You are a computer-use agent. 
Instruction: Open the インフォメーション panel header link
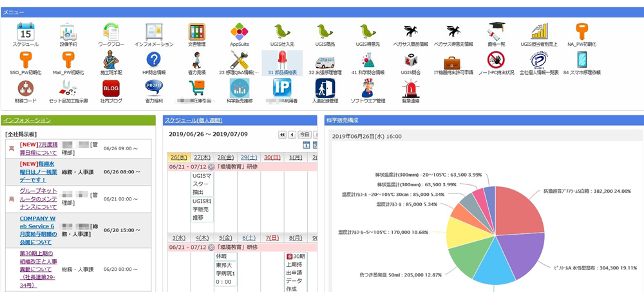click(26, 121)
